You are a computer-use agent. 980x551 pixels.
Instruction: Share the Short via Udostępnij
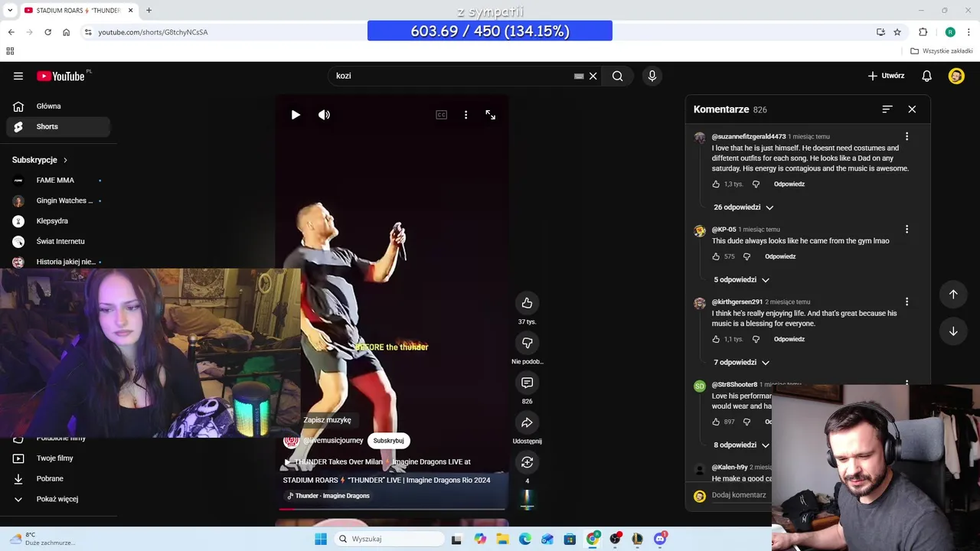pyautogui.click(x=527, y=422)
